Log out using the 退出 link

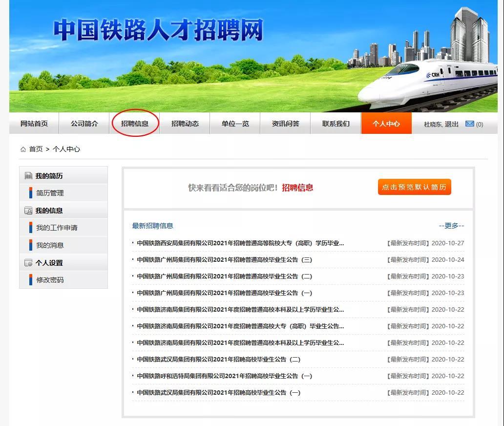click(452, 124)
